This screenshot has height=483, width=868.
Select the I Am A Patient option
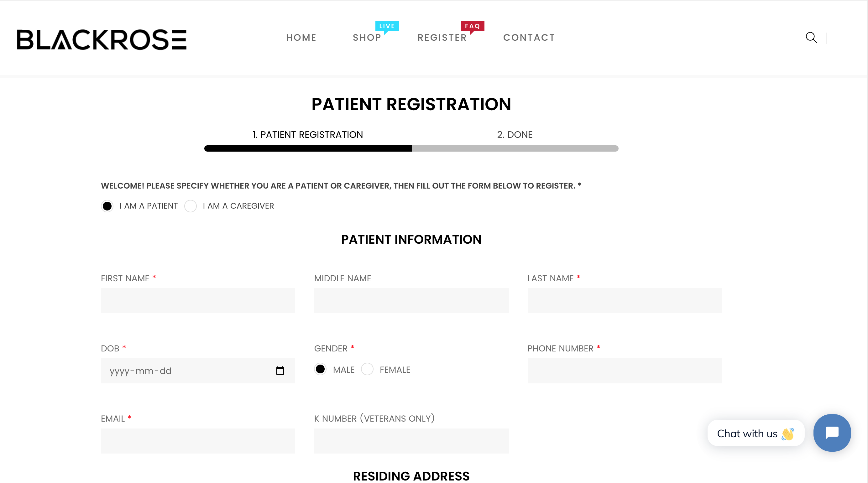pos(107,206)
